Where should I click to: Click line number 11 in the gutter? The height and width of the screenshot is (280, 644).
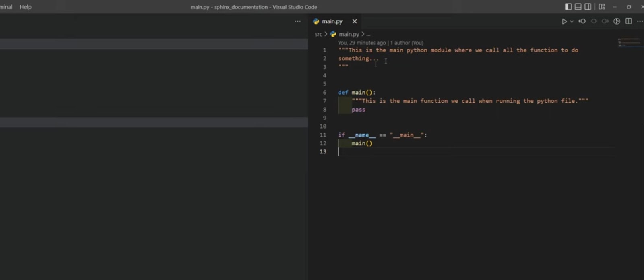pos(323,135)
